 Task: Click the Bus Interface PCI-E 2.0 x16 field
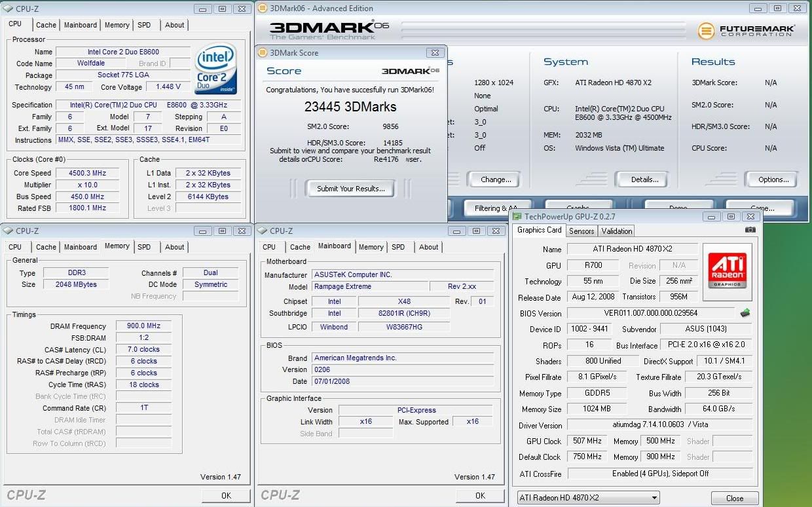(x=707, y=345)
